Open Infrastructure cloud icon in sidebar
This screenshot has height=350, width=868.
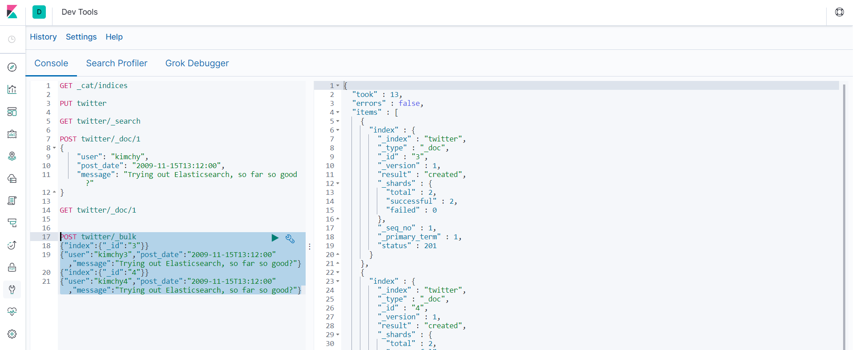pos(12,178)
